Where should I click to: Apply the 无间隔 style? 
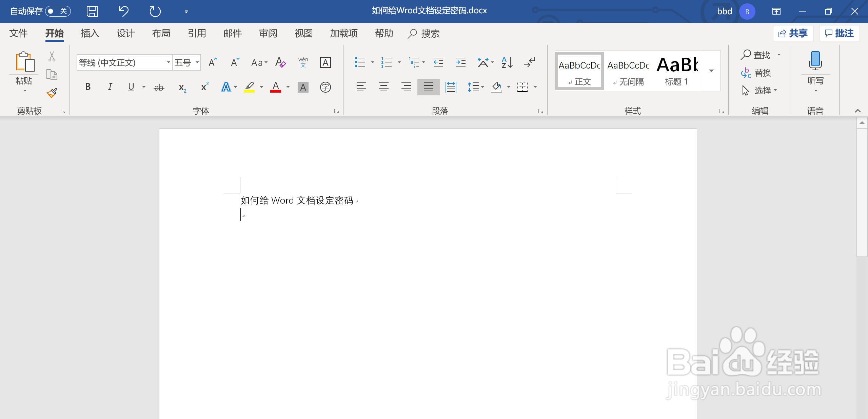tap(628, 71)
